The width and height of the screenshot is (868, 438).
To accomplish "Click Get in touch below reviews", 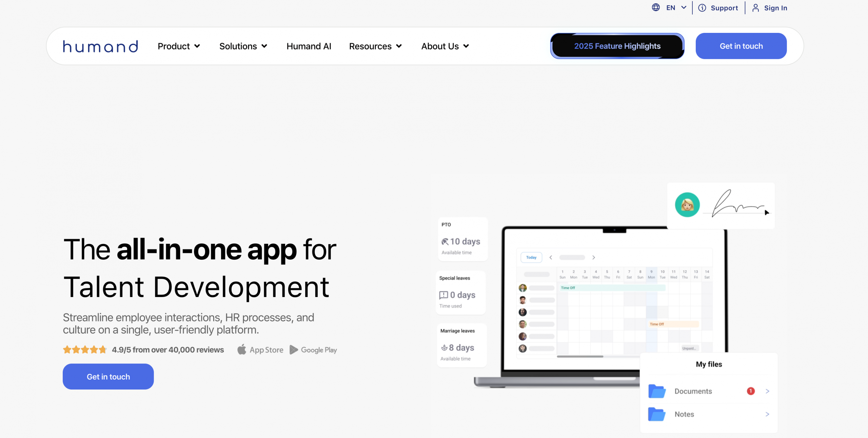I will 108,377.
